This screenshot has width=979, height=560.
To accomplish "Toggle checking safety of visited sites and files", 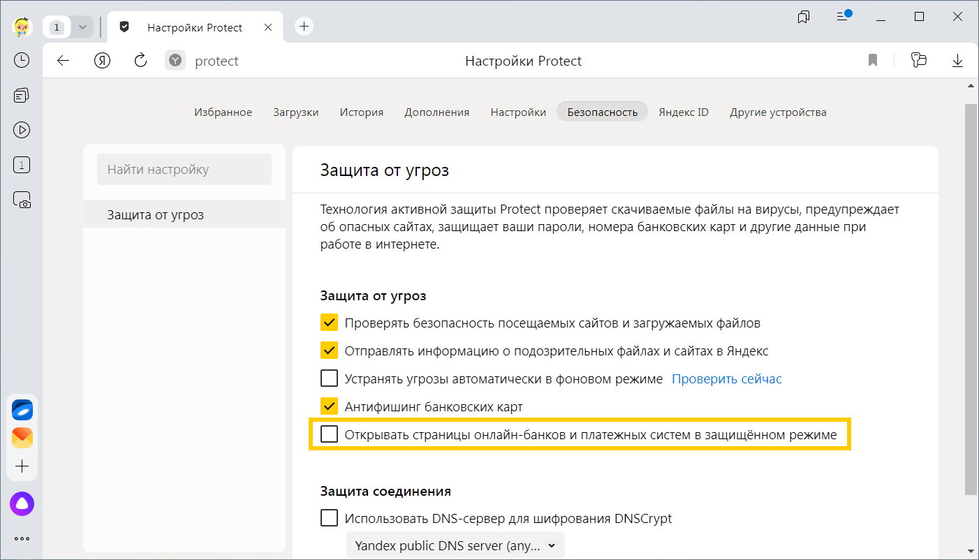I will coord(329,323).
